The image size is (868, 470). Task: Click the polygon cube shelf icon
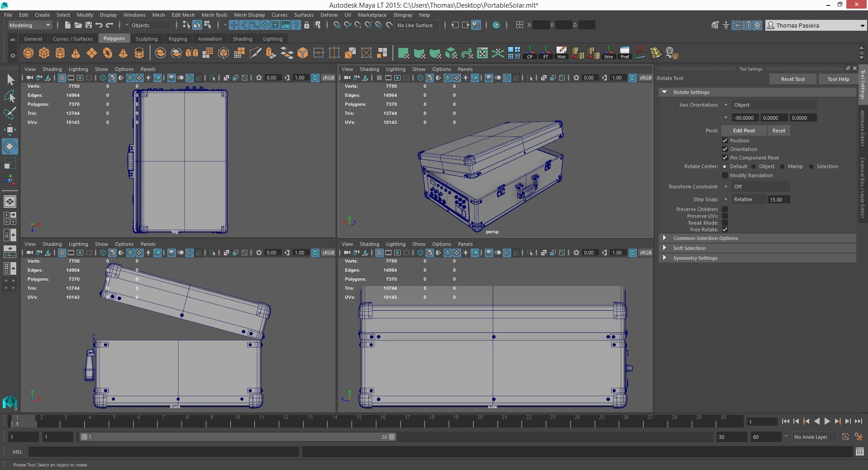[44, 53]
